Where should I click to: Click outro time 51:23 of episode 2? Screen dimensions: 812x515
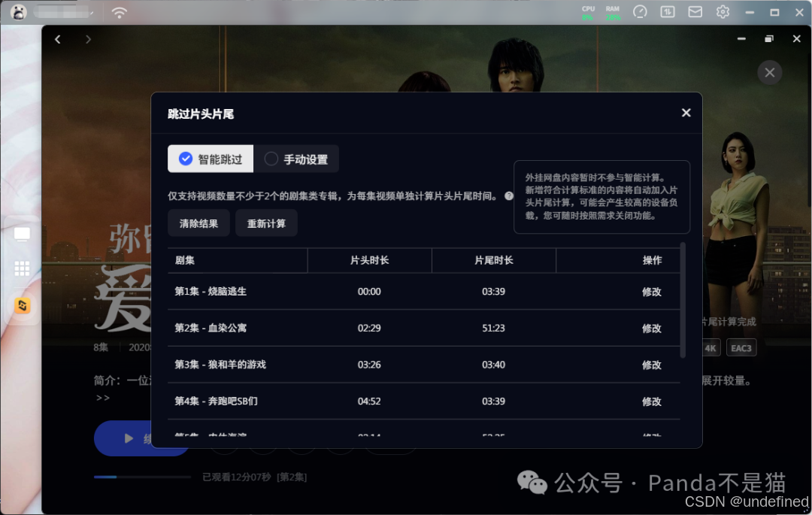[493, 328]
